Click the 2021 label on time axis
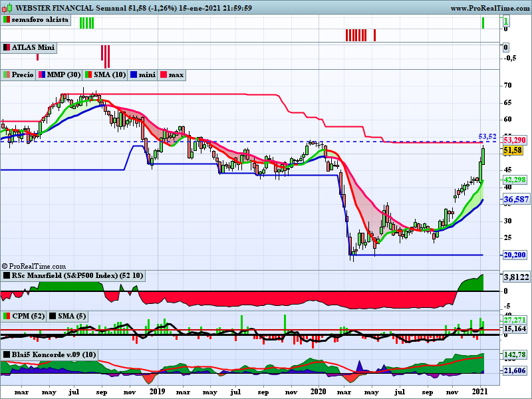Viewport: 532px width, 399px height. [480, 392]
